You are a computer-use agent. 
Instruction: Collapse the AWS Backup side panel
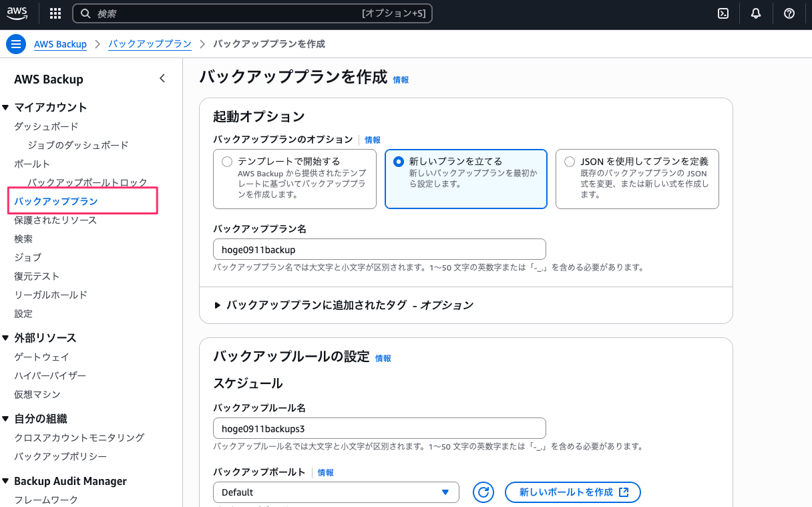(x=162, y=79)
